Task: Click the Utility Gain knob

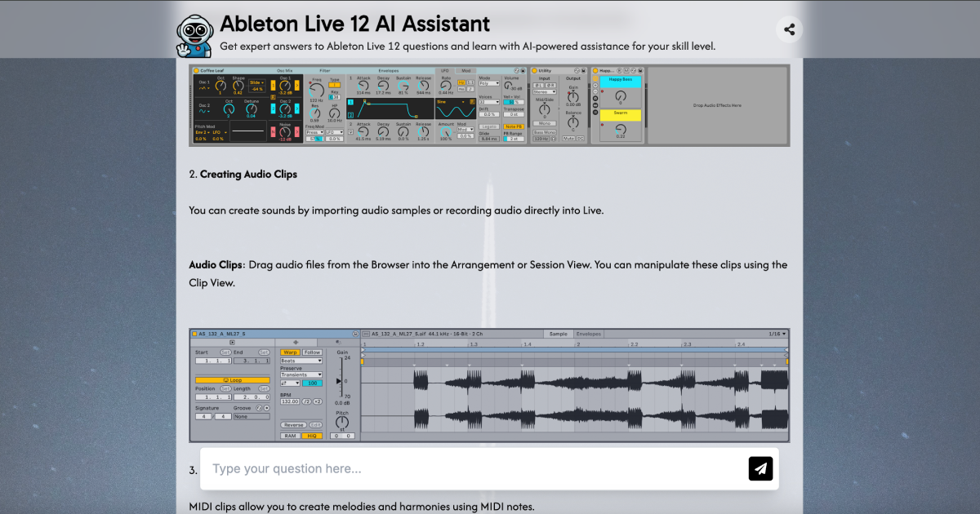Action: click(x=573, y=97)
